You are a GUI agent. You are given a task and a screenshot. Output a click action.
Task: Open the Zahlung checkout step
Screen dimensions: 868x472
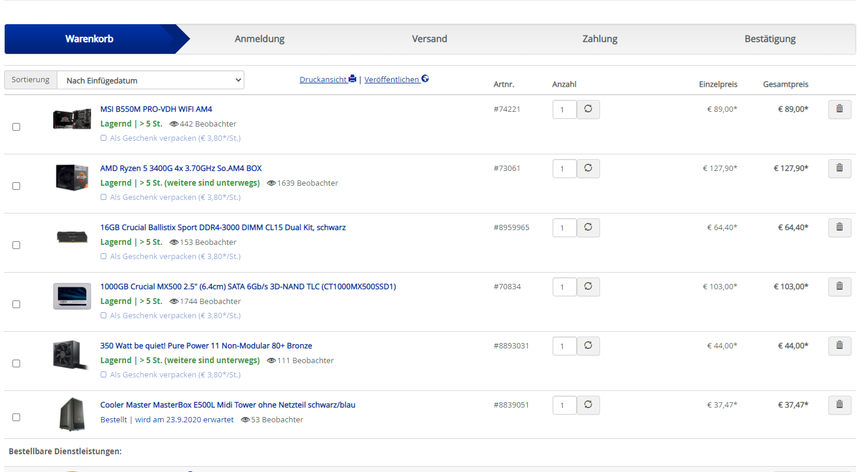tap(599, 39)
